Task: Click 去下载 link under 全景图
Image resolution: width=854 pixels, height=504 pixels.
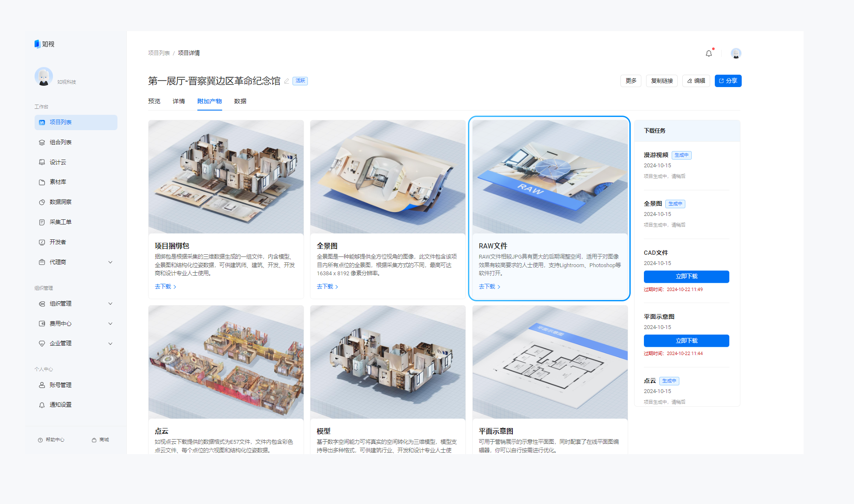Action: pos(328,287)
